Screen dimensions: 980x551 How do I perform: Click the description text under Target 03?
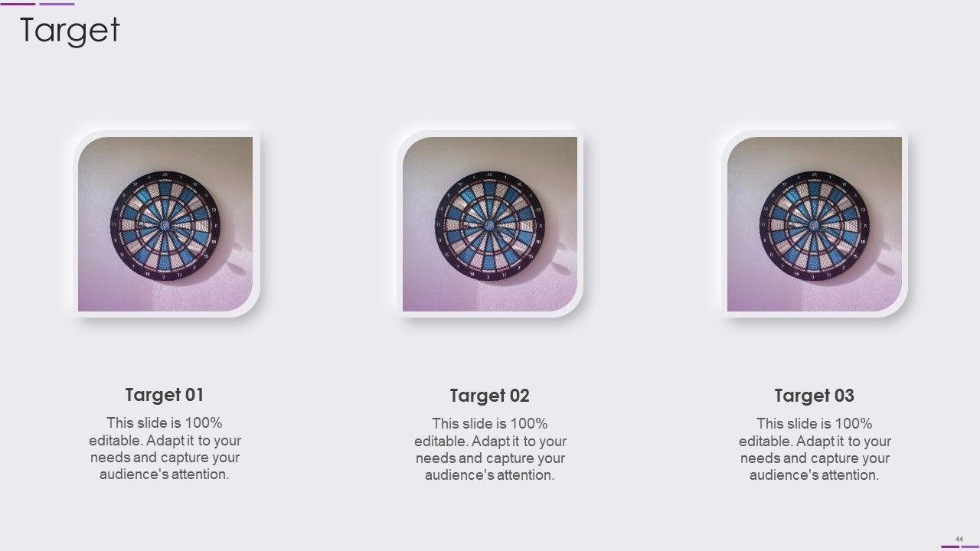click(x=815, y=449)
